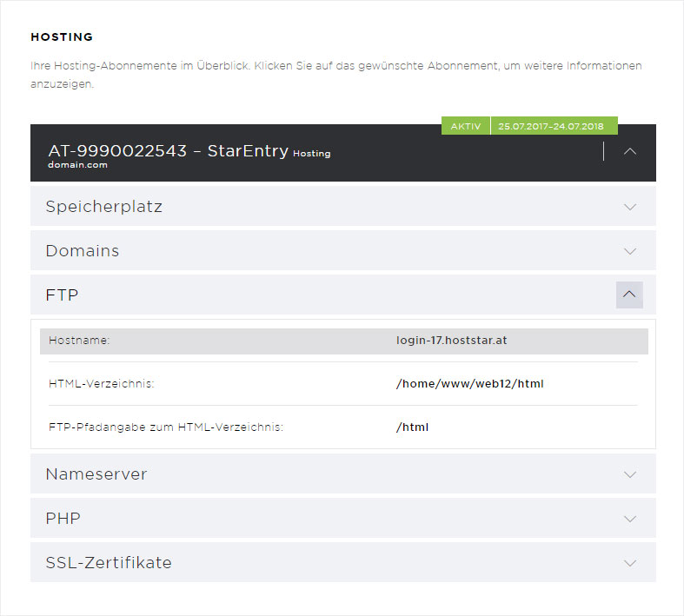This screenshot has width=684, height=616.
Task: Open the PHP accordion row
Action: (343, 519)
